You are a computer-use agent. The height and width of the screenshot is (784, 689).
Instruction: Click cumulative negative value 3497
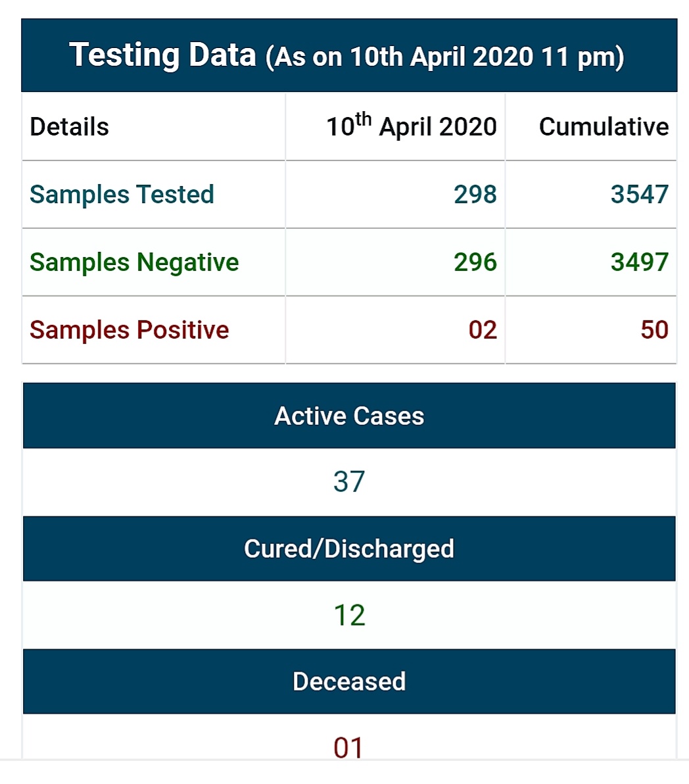pyautogui.click(x=640, y=262)
